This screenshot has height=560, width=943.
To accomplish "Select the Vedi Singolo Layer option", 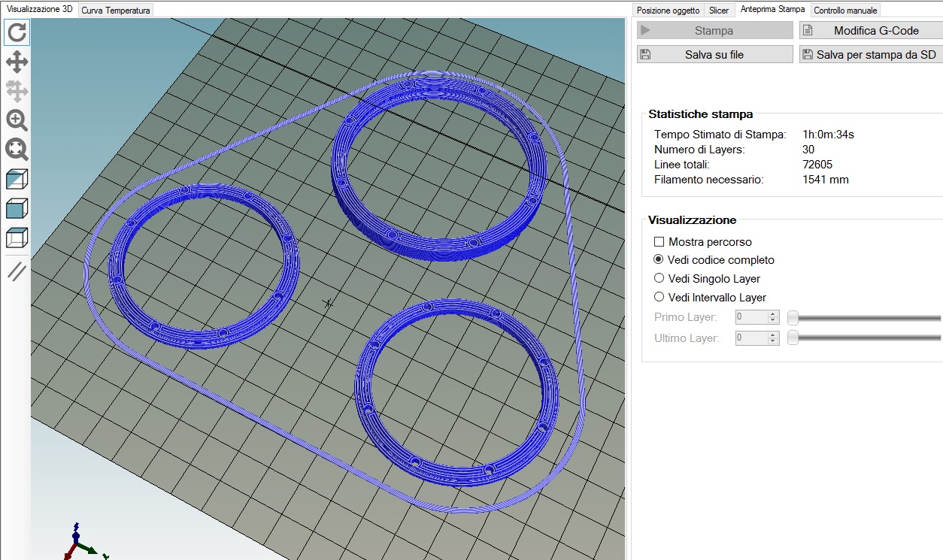I will pyautogui.click(x=659, y=279).
